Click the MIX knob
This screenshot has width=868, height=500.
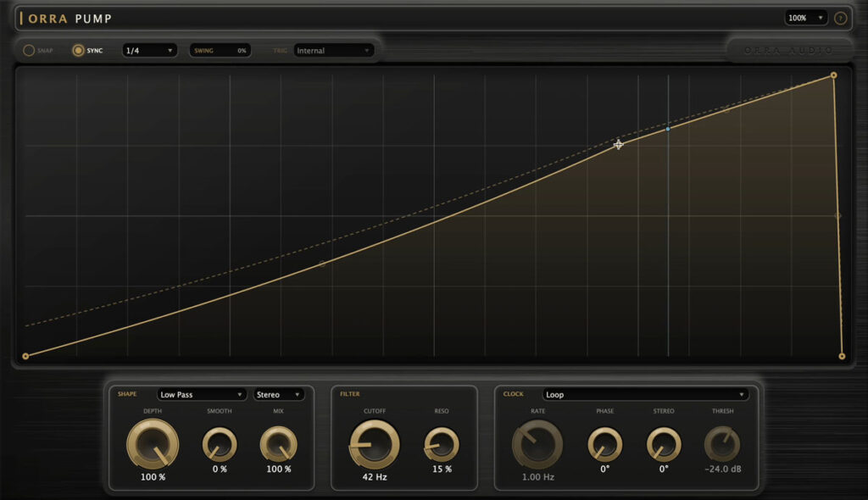(x=278, y=445)
